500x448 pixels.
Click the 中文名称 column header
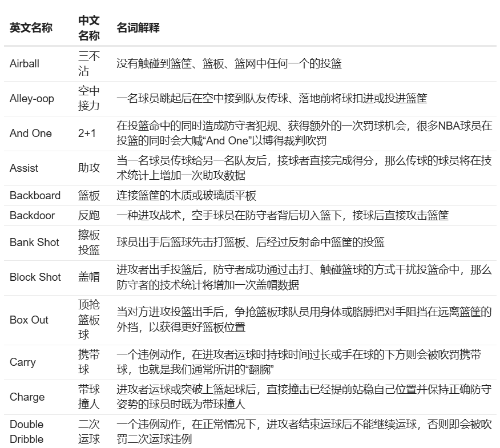[89, 28]
